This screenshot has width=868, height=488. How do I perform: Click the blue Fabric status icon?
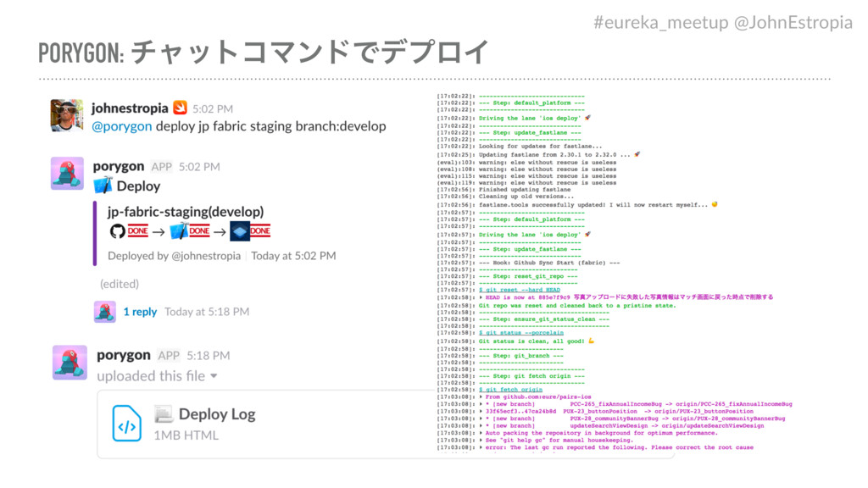240,231
